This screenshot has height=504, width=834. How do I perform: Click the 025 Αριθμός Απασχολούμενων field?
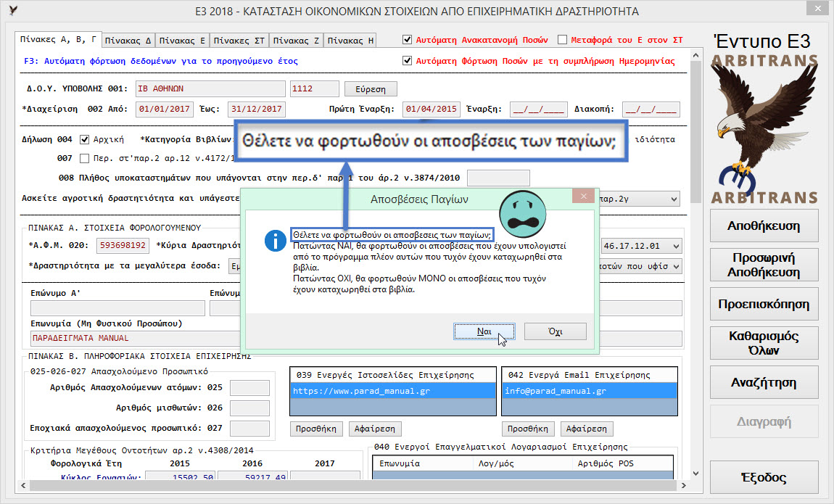click(x=249, y=387)
